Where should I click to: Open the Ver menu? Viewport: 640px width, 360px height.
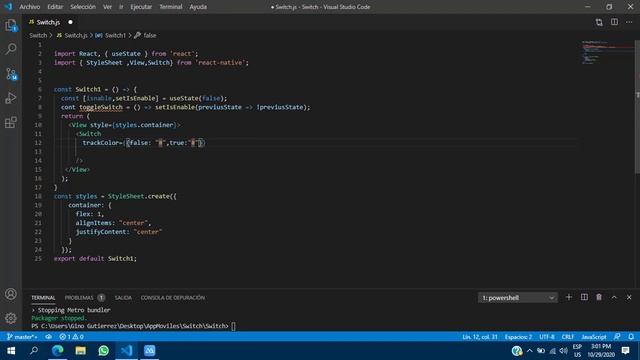pyautogui.click(x=107, y=7)
